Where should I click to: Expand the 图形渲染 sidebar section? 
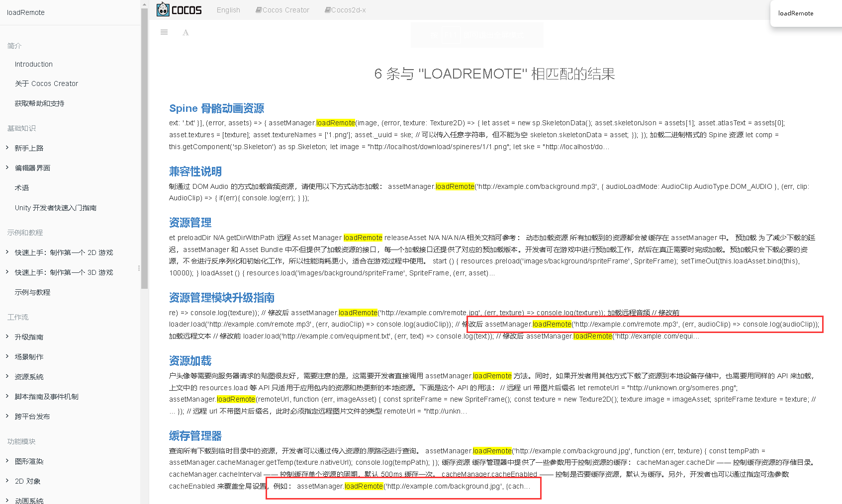[29, 461]
